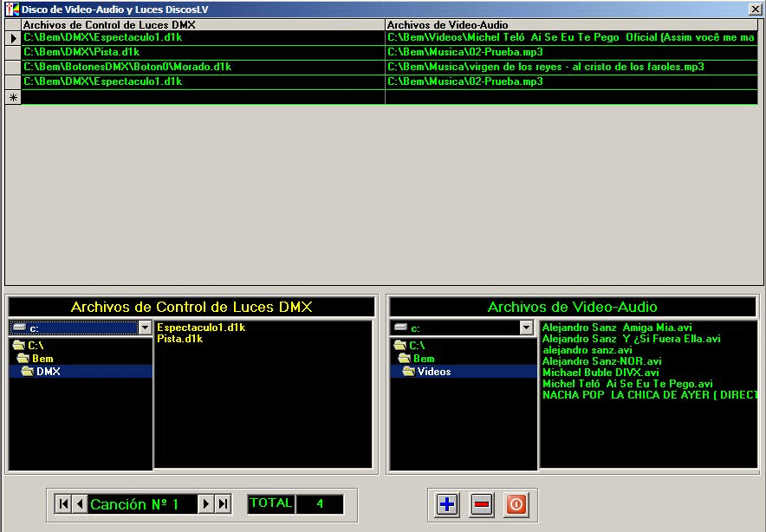
Task: Click the Canción Nº 1 record field
Action: [x=143, y=503]
